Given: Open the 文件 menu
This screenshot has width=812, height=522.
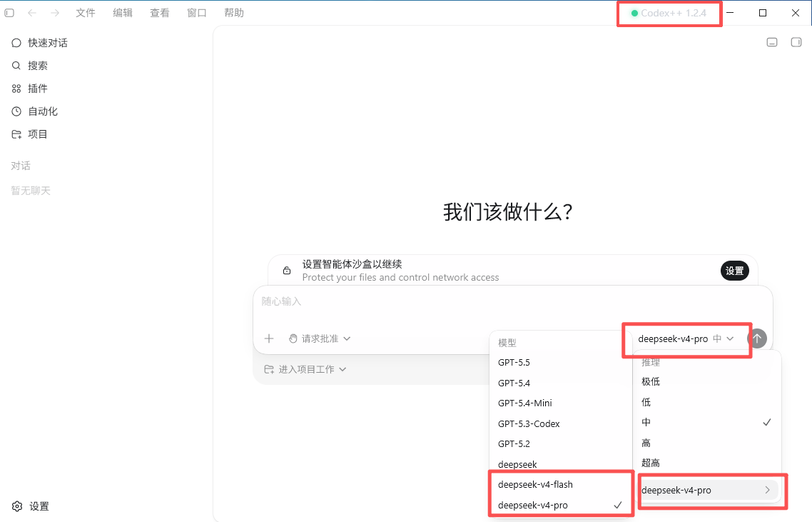Looking at the screenshot, I should click(x=86, y=13).
